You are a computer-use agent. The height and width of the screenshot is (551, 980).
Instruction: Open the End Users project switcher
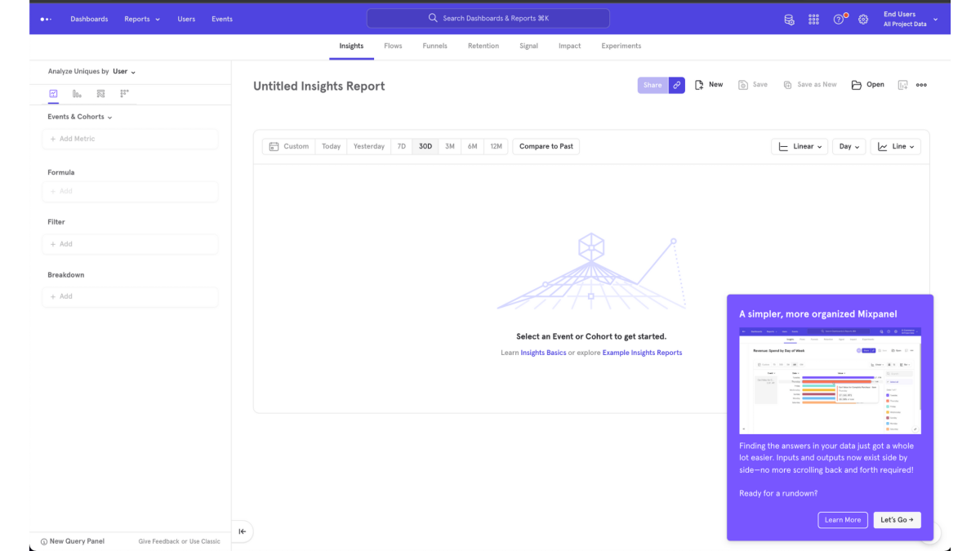point(911,19)
